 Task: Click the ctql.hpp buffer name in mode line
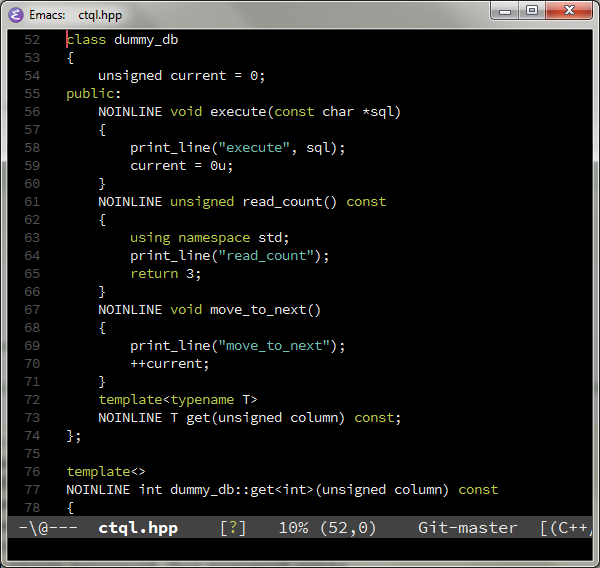pyautogui.click(x=138, y=528)
